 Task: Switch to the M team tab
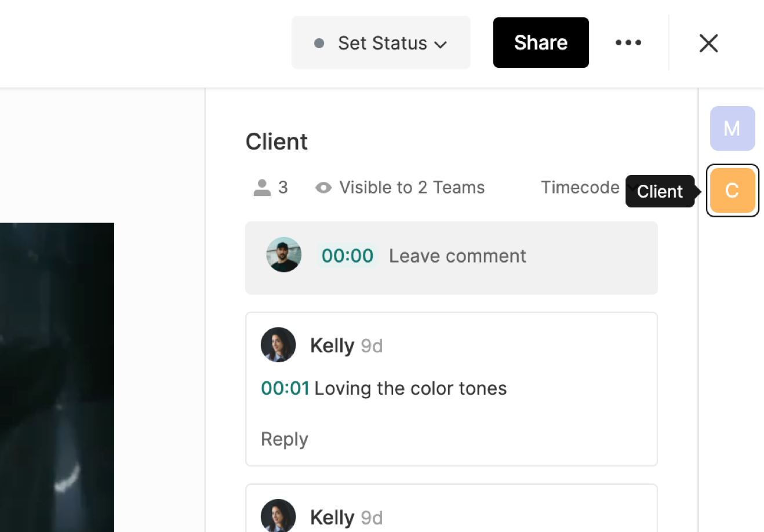(732, 128)
